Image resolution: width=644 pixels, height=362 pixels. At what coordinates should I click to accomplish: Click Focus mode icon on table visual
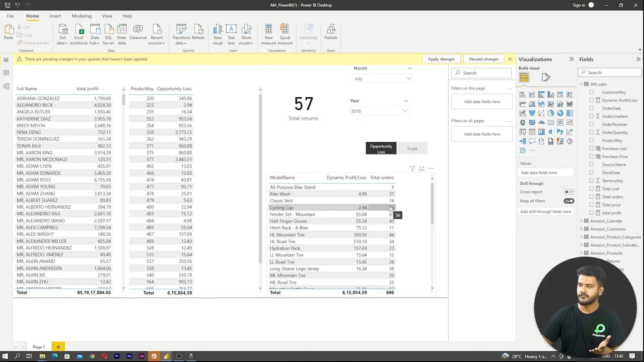[x=422, y=169]
